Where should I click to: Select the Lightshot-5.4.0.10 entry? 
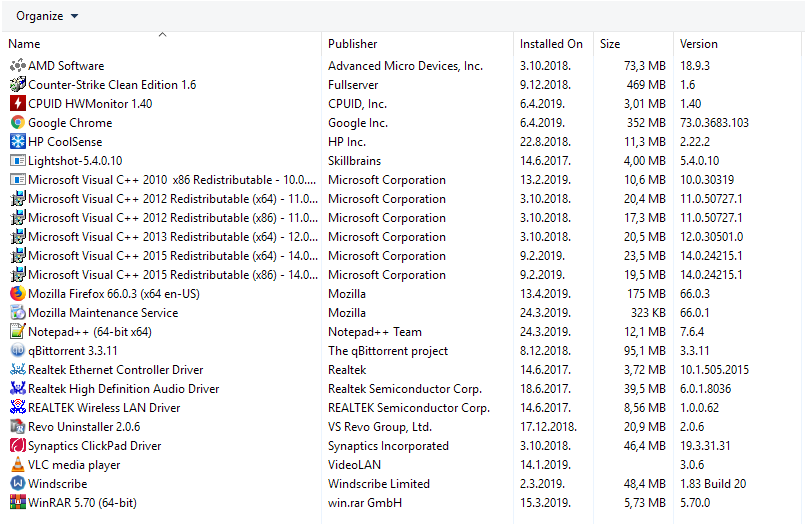pos(75,161)
